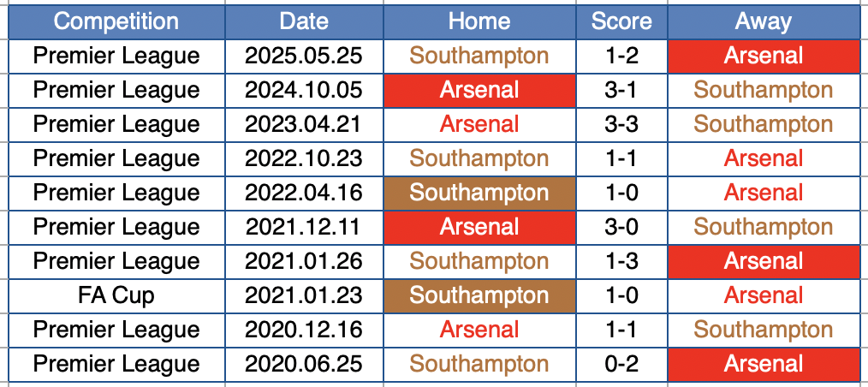This screenshot has width=868, height=387.
Task: Select the 3-1 score cell
Action: pos(621,90)
